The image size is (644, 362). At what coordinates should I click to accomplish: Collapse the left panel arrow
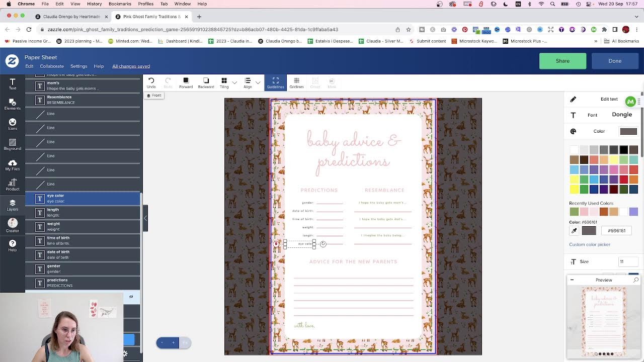pos(145,218)
